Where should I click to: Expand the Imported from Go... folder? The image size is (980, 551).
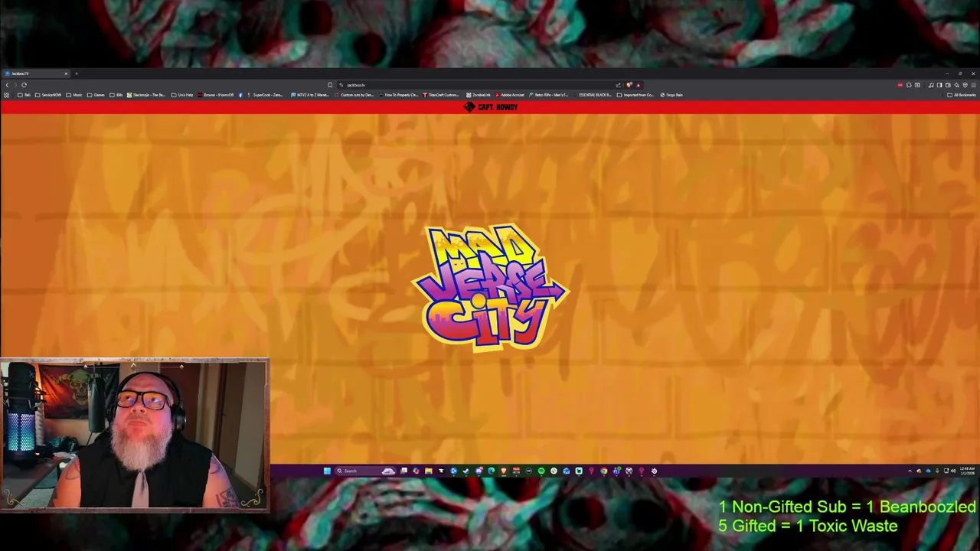(636, 95)
